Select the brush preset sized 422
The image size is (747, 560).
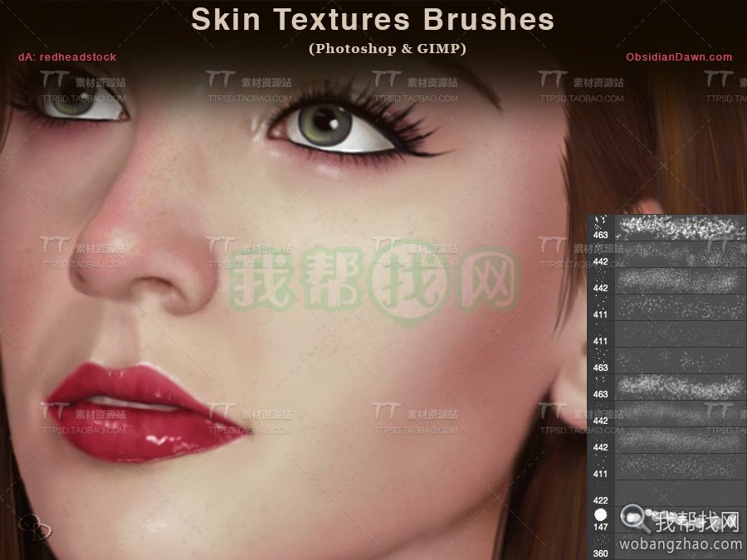667,493
